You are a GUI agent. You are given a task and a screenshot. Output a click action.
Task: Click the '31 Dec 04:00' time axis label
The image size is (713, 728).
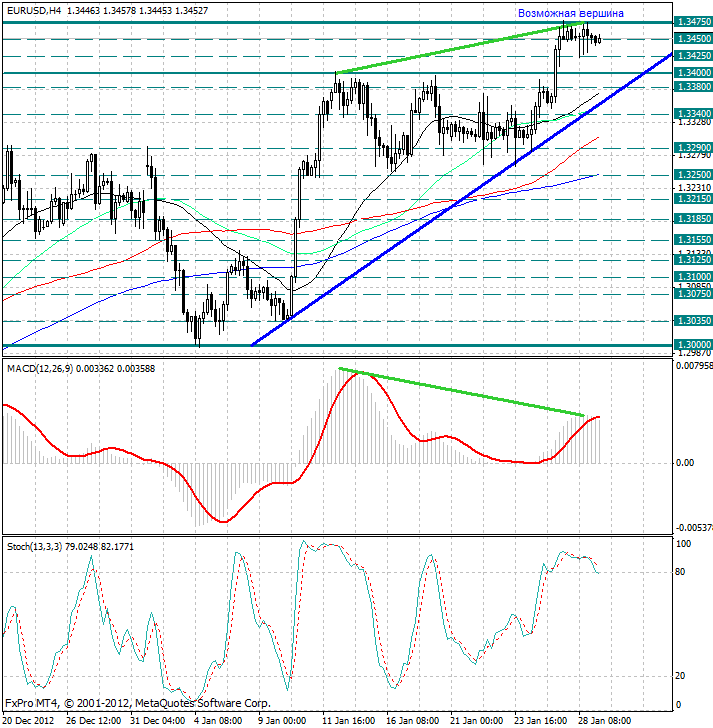[158, 721]
